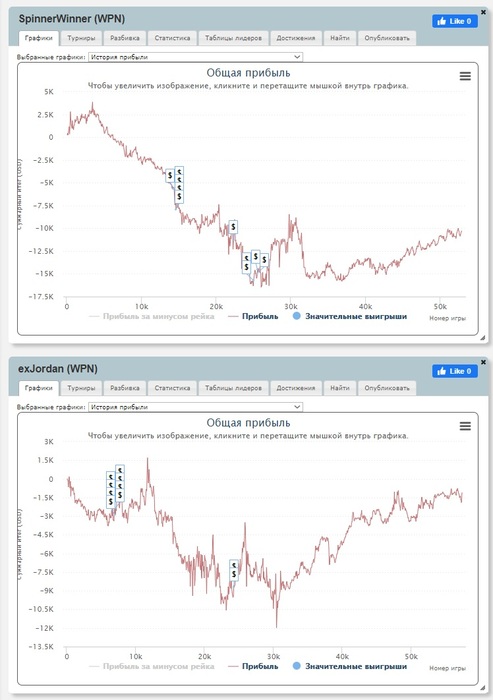Like the exJordan profile

[x=455, y=371]
